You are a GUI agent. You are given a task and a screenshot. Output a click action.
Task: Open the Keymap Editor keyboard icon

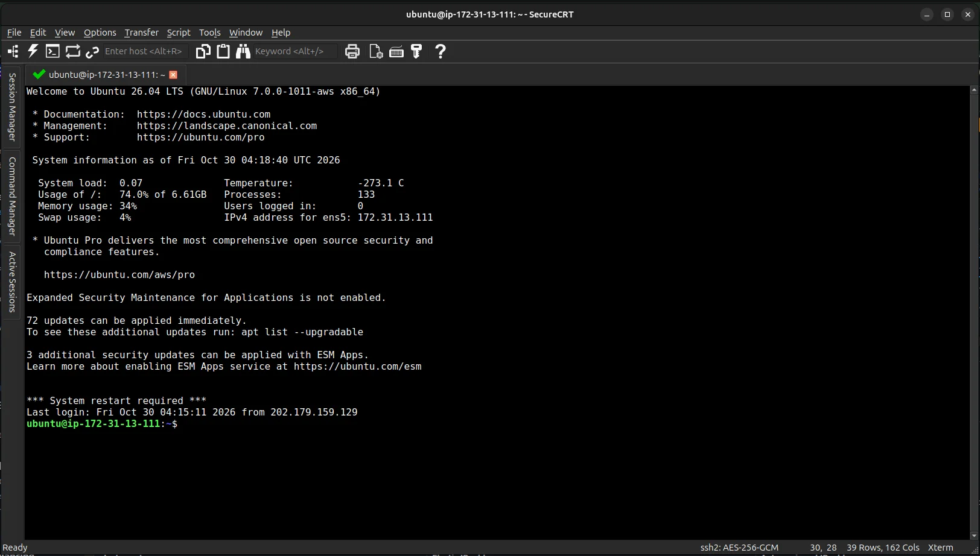(x=396, y=52)
